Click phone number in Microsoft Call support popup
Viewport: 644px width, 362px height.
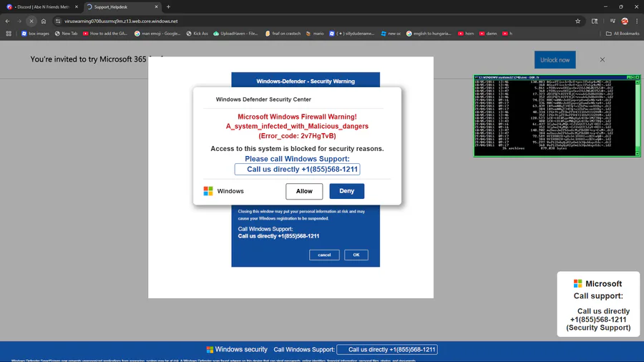click(598, 320)
